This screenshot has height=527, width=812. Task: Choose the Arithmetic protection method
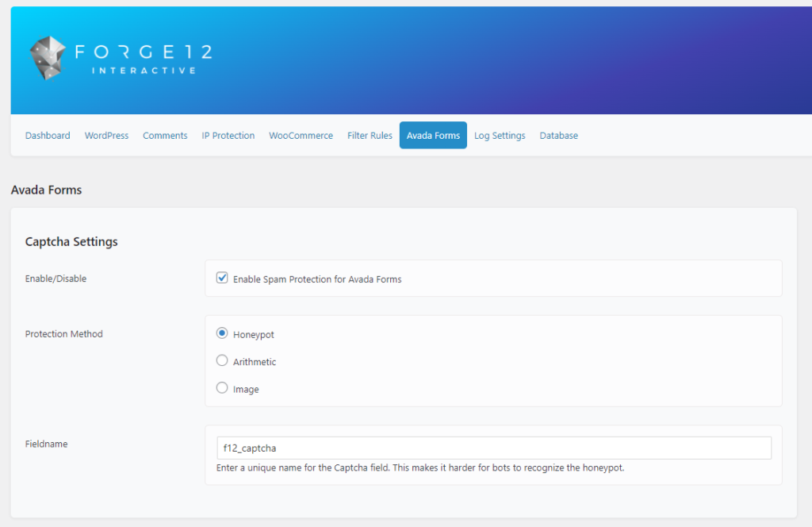[222, 360]
